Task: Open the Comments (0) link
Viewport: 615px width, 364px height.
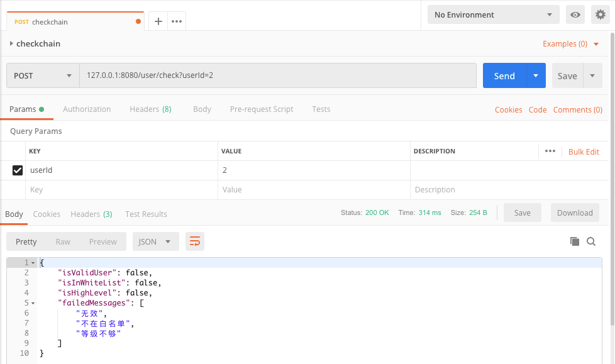Action: [578, 110]
